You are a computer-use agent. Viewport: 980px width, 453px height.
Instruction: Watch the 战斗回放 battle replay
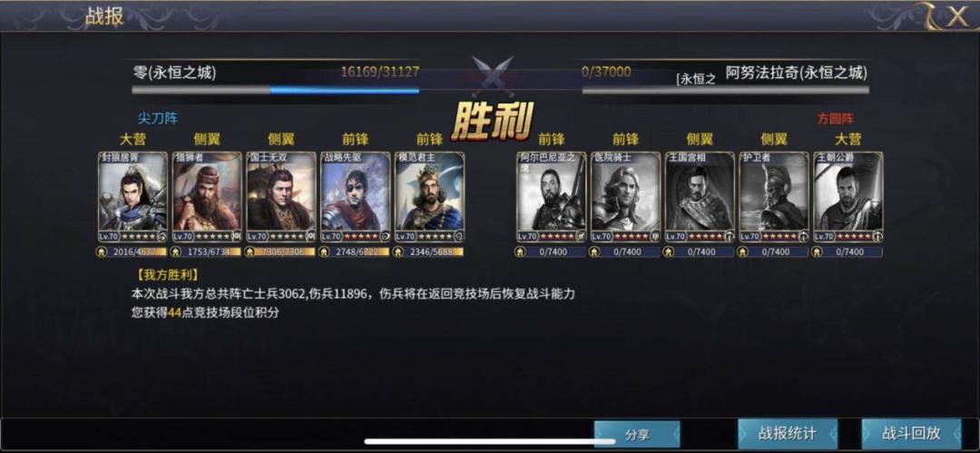(911, 434)
